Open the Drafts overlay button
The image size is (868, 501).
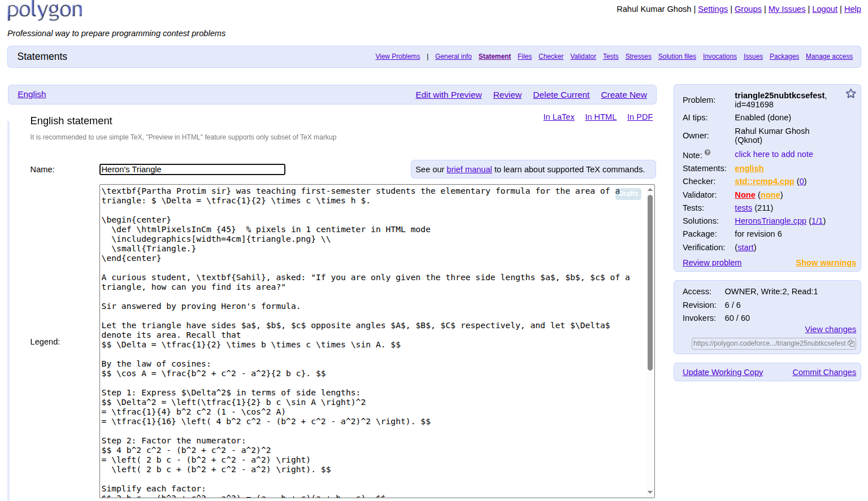(628, 194)
